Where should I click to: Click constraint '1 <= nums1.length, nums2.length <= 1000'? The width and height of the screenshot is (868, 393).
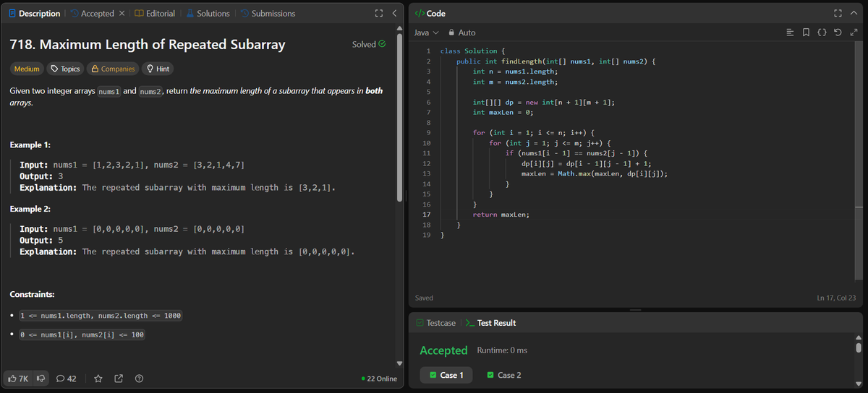(x=101, y=316)
